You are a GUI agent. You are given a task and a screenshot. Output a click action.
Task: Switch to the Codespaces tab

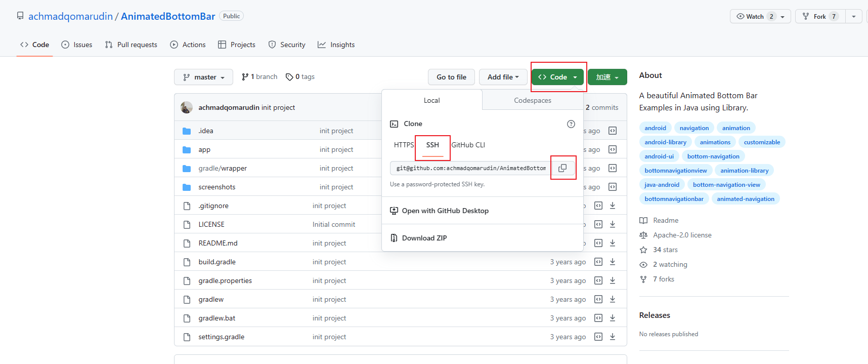(x=533, y=100)
